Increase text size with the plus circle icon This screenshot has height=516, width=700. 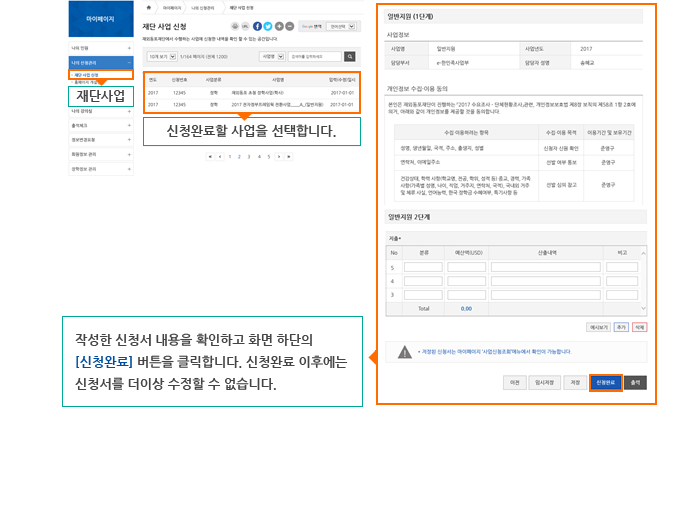(x=279, y=26)
